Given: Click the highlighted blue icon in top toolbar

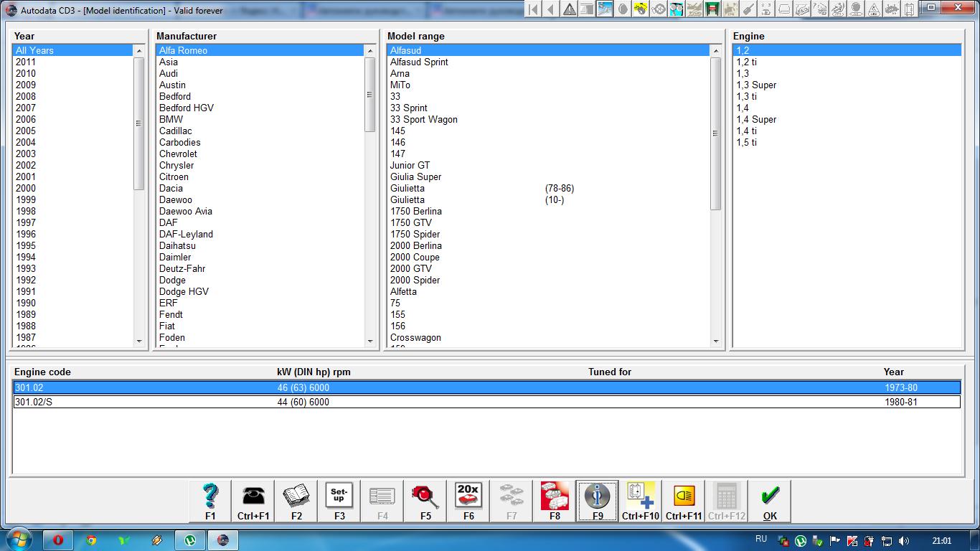Looking at the screenshot, I should click(605, 9).
